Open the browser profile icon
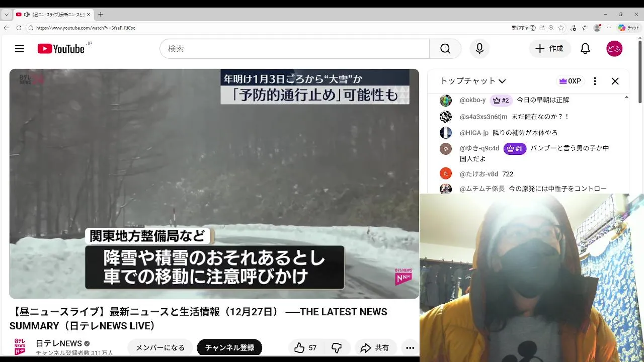 click(597, 28)
